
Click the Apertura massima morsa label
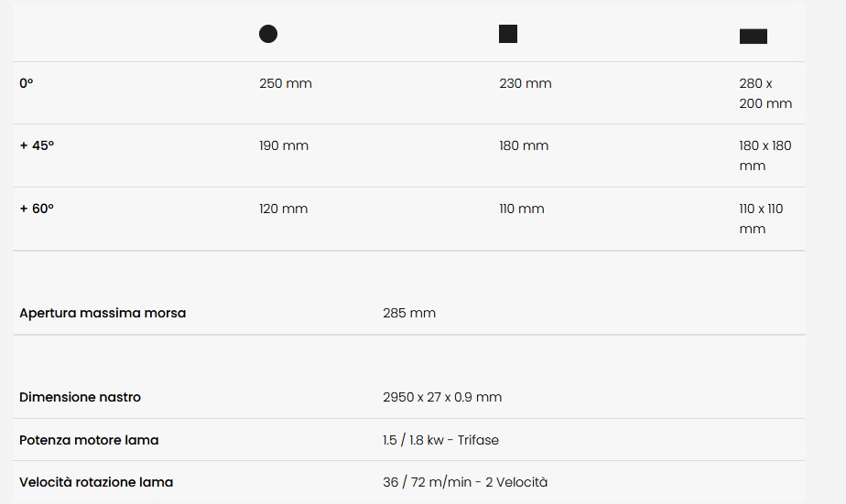103,313
